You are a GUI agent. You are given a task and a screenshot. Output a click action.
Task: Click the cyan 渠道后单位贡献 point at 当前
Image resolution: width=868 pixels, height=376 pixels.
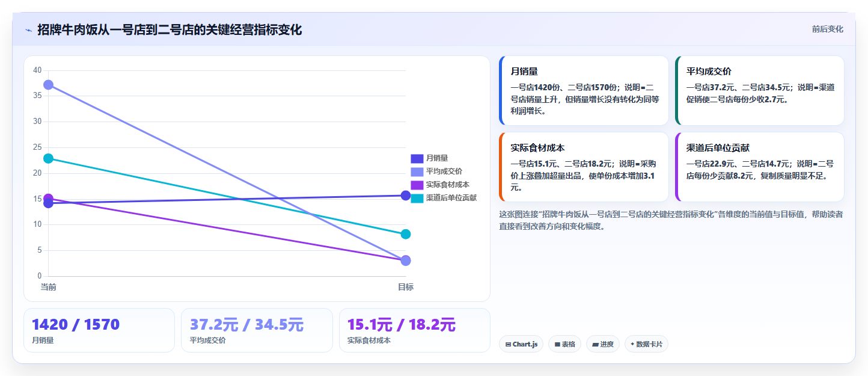pos(48,158)
